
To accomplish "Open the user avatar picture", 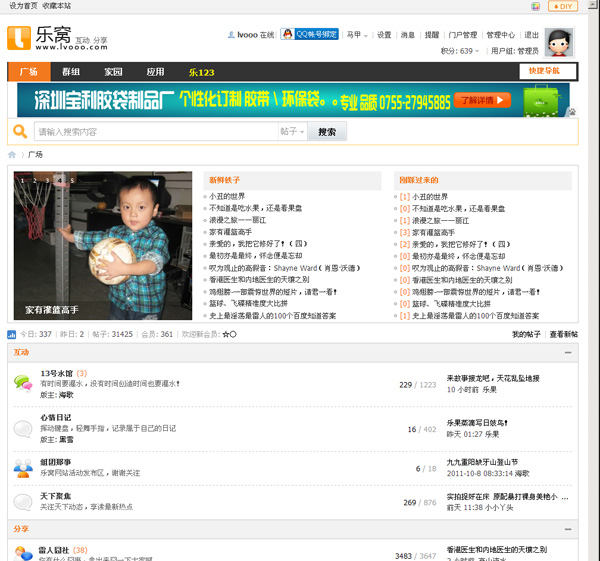I will (559, 42).
